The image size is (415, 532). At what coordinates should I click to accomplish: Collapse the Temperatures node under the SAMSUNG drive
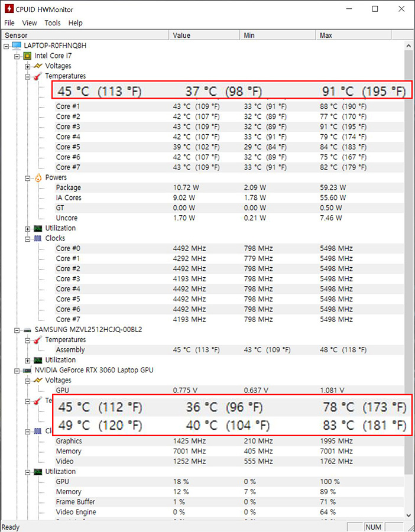(x=27, y=340)
